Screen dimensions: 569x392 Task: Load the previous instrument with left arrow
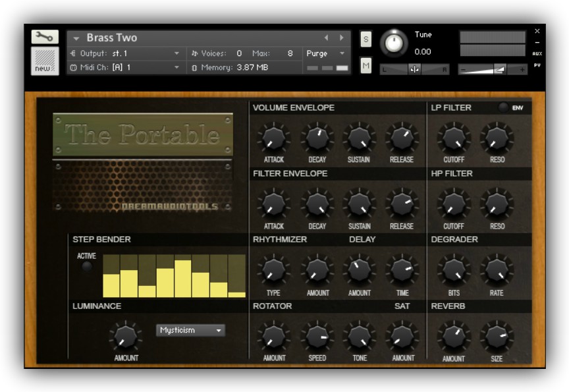click(x=326, y=38)
